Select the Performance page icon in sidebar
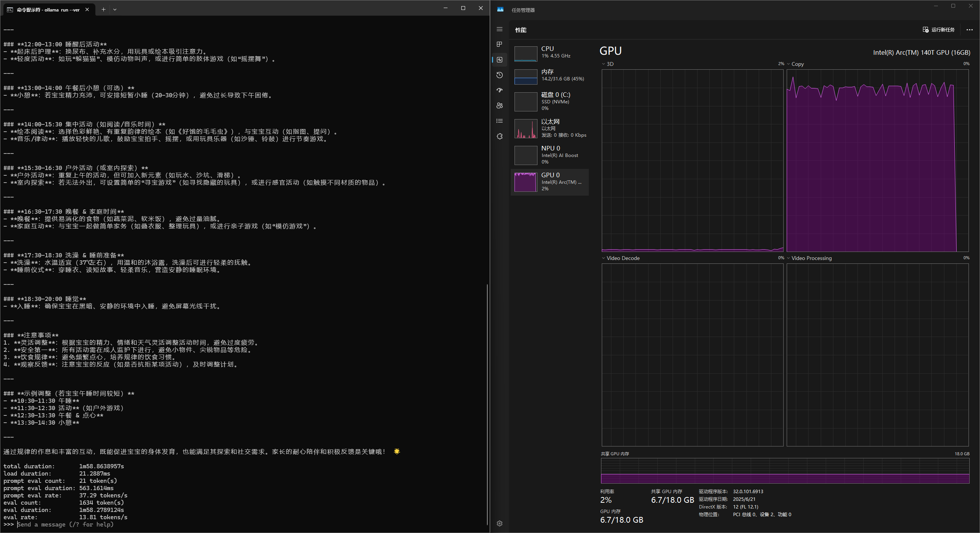The width and height of the screenshot is (980, 533). pos(500,60)
